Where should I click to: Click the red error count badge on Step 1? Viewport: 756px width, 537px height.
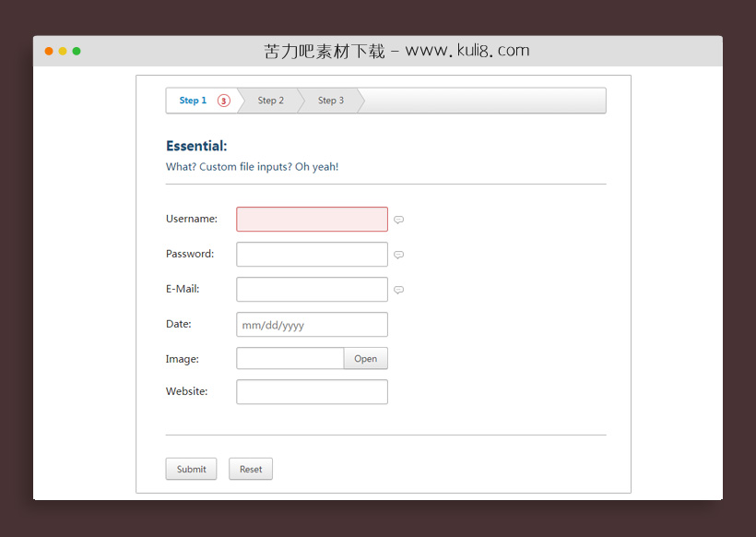(x=223, y=101)
